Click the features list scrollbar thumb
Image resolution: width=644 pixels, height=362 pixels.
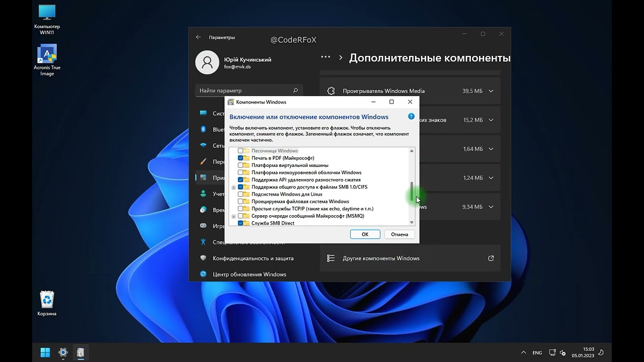pyautogui.click(x=412, y=192)
